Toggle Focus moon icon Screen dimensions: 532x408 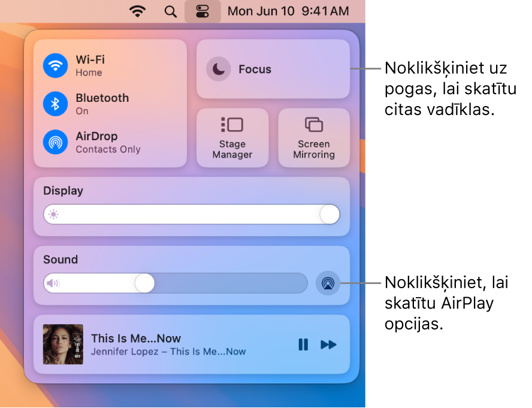point(219,69)
